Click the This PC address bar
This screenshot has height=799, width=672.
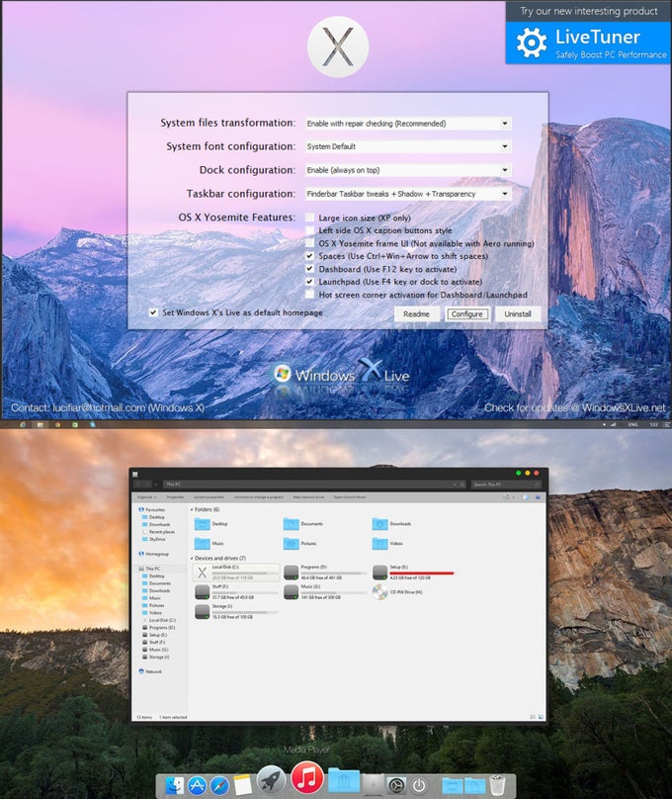(x=314, y=485)
